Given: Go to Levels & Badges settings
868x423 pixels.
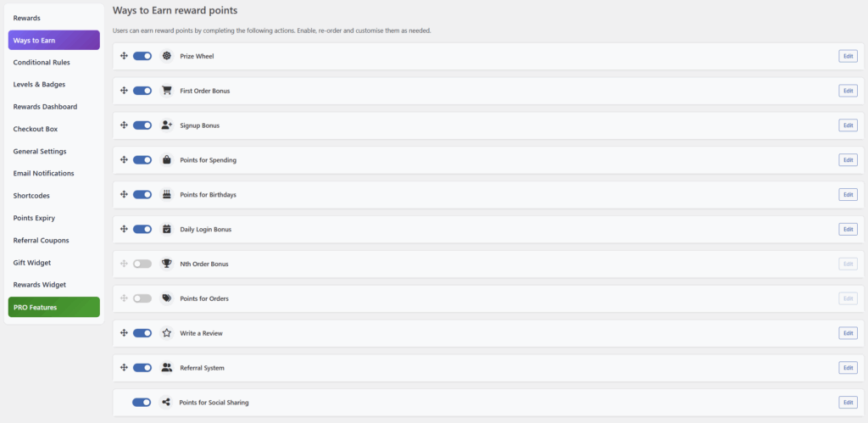Looking at the screenshot, I should (x=39, y=84).
